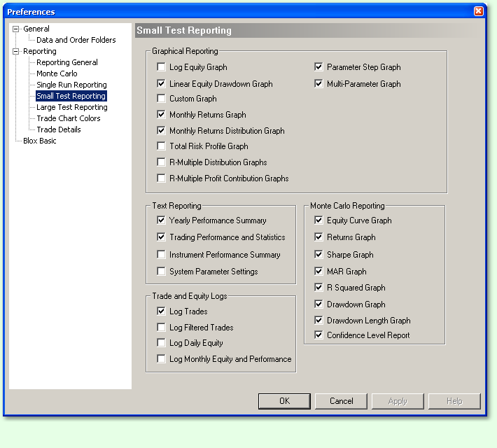Open Help for preferences
The width and height of the screenshot is (497, 448).
tap(454, 401)
